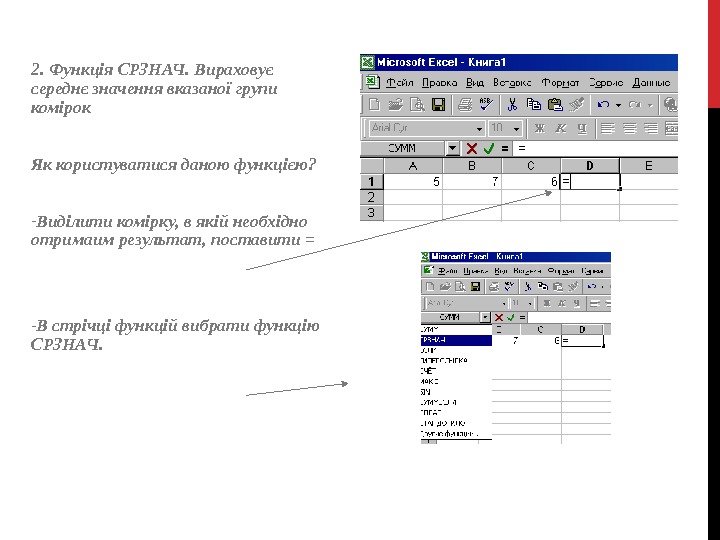Click Cut scissors icon in larger Excel window

pos(512,105)
